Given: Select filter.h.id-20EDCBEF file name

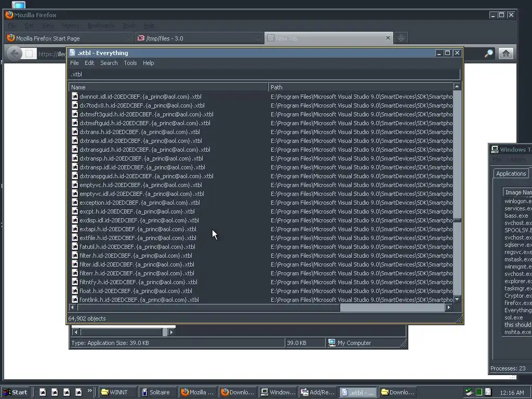Looking at the screenshot, I should (x=136, y=256).
